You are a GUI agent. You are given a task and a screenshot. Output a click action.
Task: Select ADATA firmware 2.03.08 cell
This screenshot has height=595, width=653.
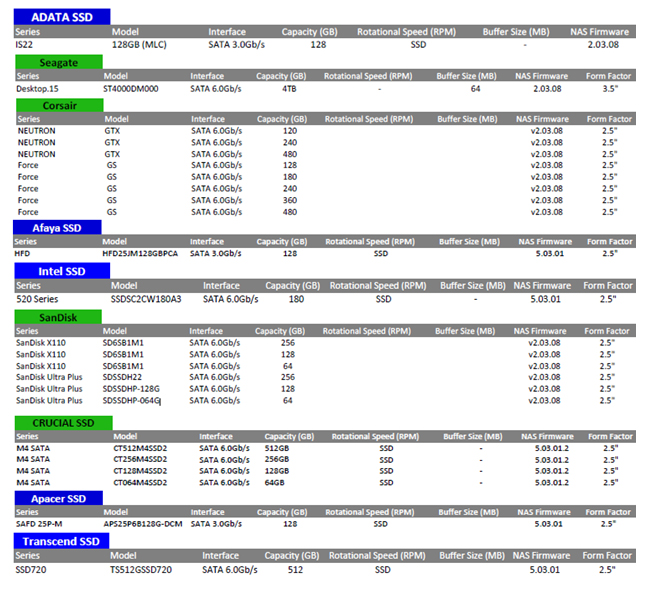point(603,45)
